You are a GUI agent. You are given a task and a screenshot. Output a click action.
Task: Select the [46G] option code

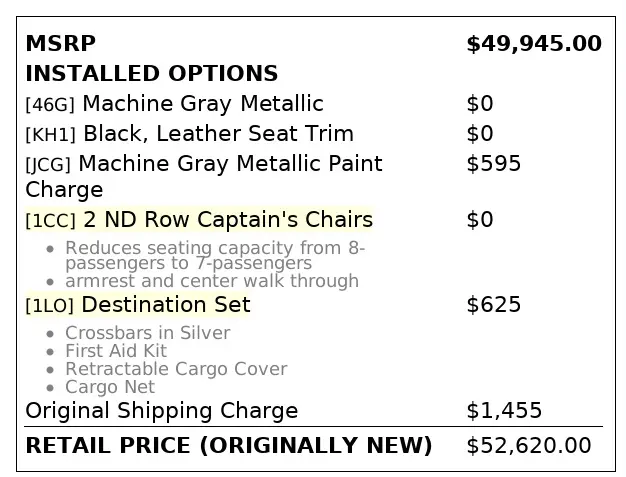click(50, 105)
